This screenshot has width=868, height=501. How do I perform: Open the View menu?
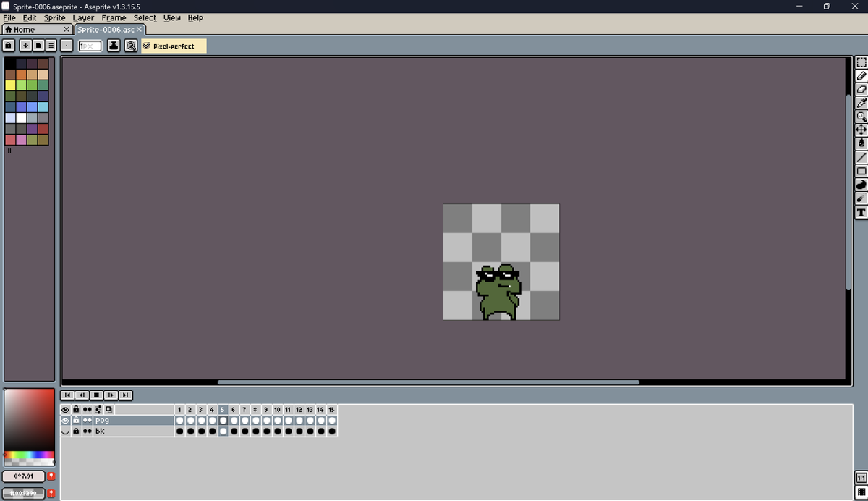pos(172,17)
